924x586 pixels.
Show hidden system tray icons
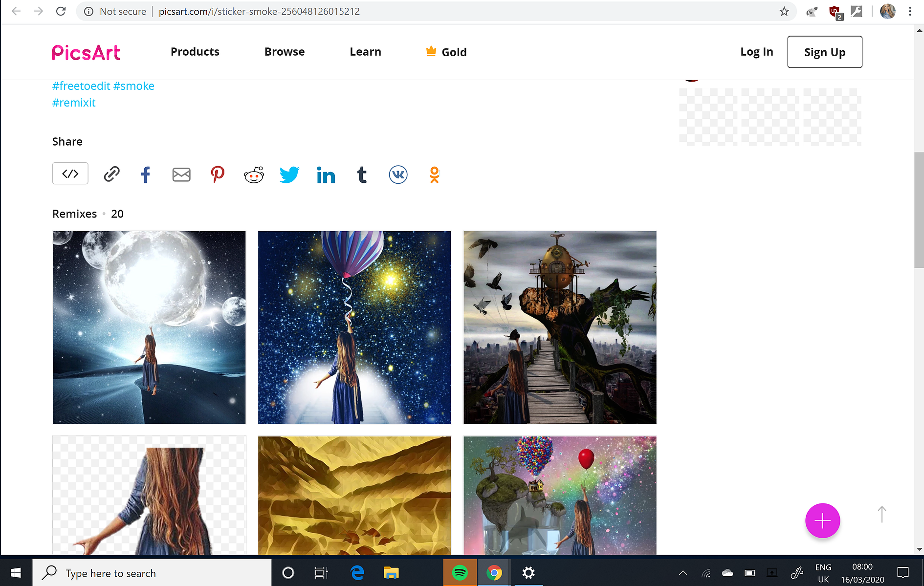(683, 573)
